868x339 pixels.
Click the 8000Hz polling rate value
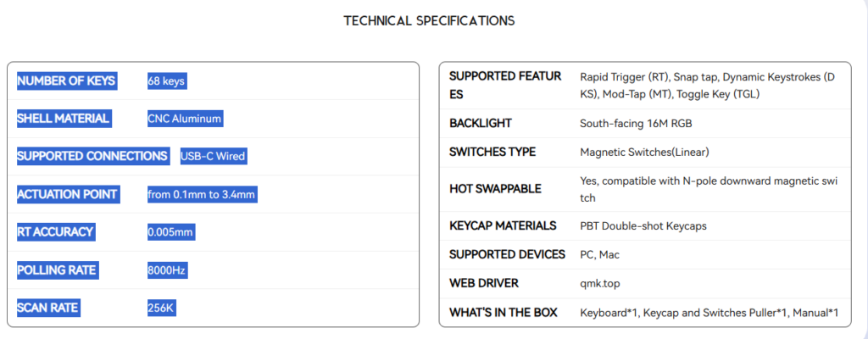(x=167, y=270)
